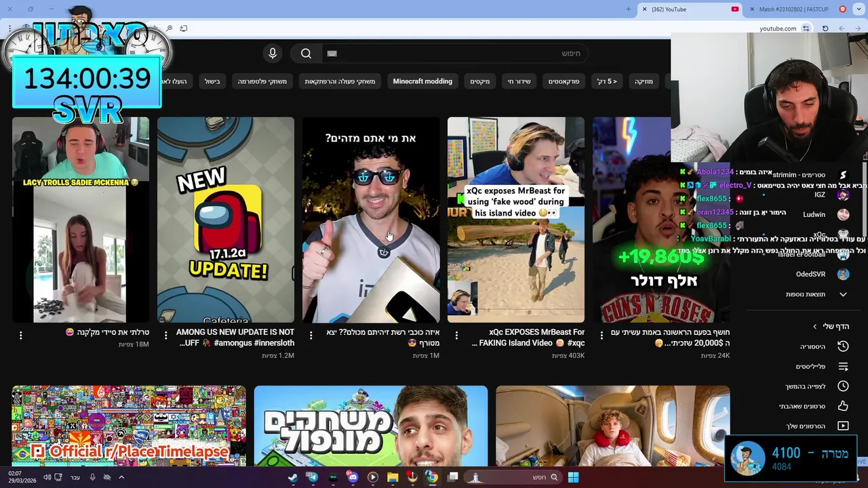
Task: Select the '< 5 דק' duration chip
Action: click(607, 81)
